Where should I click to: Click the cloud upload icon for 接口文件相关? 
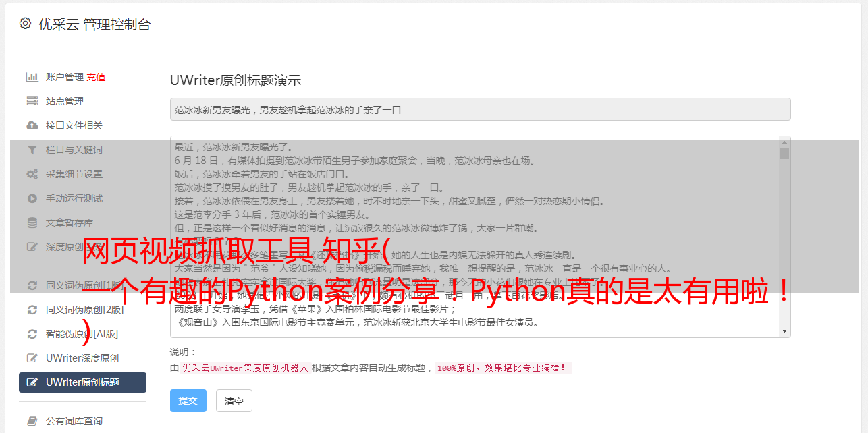click(x=32, y=125)
